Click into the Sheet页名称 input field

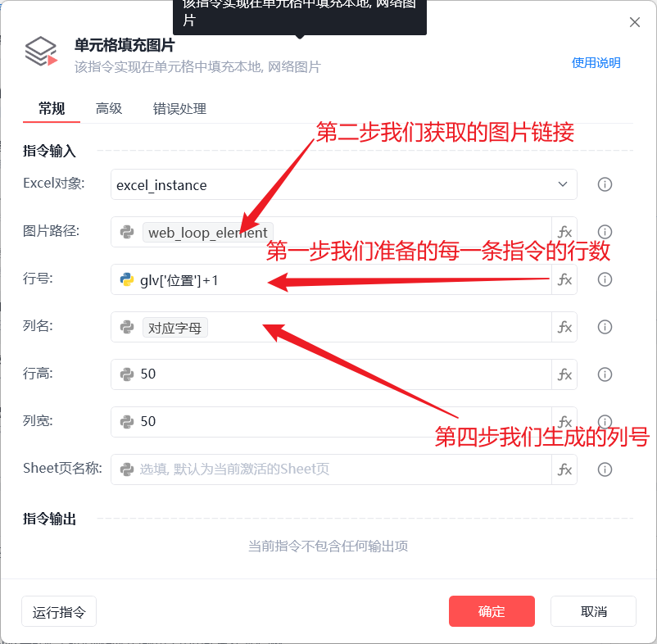[x=331, y=469]
